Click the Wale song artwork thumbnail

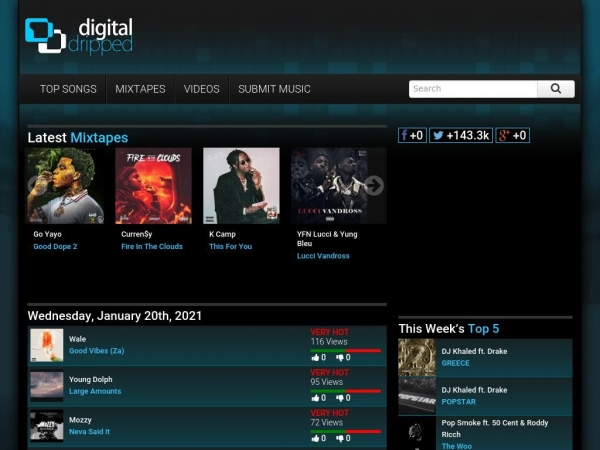[47, 345]
